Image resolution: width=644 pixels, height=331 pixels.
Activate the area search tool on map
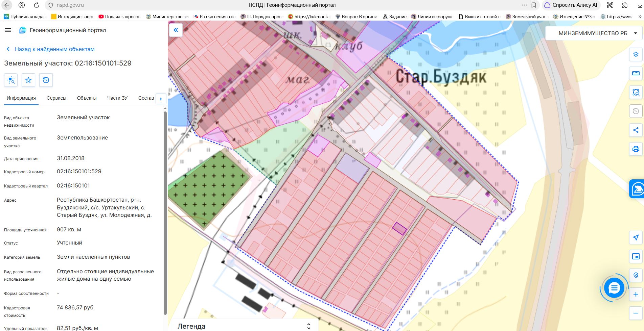coord(636,92)
